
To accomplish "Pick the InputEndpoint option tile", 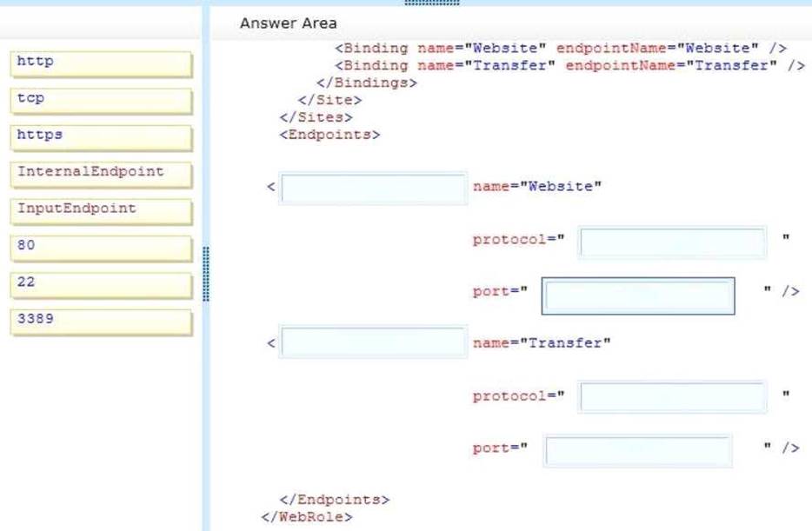I will click(x=102, y=209).
